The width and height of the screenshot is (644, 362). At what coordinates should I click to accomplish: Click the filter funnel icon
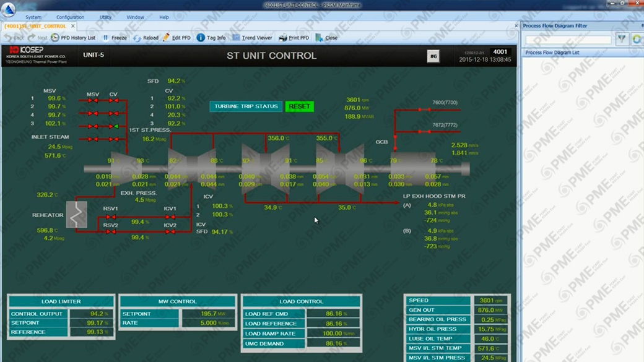[x=622, y=39]
